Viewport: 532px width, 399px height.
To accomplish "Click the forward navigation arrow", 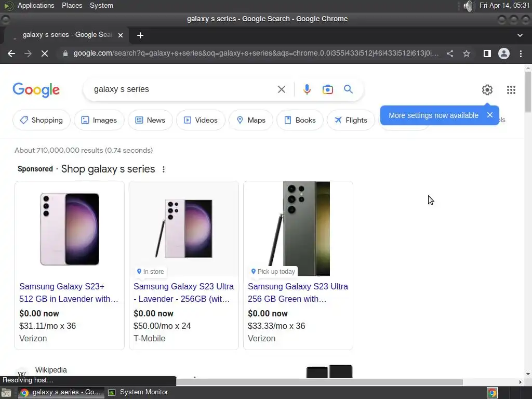I will click(x=28, y=54).
